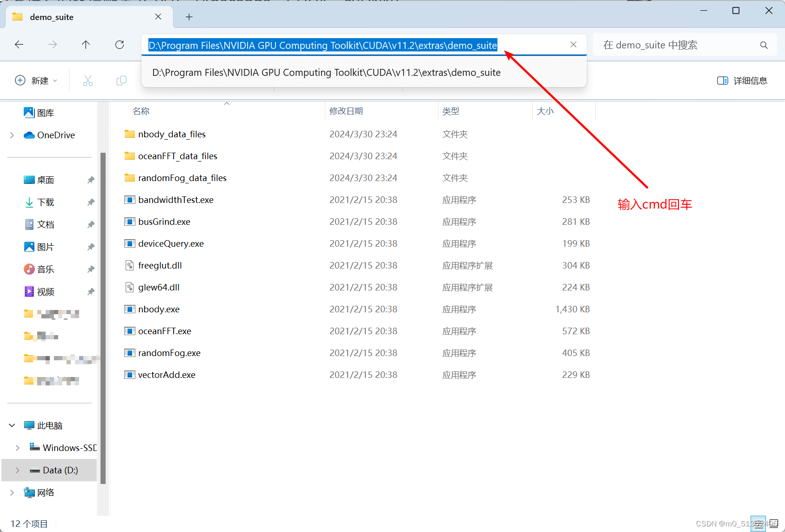Sort files by the 名称 column
The image size is (785, 532).
pyautogui.click(x=141, y=111)
